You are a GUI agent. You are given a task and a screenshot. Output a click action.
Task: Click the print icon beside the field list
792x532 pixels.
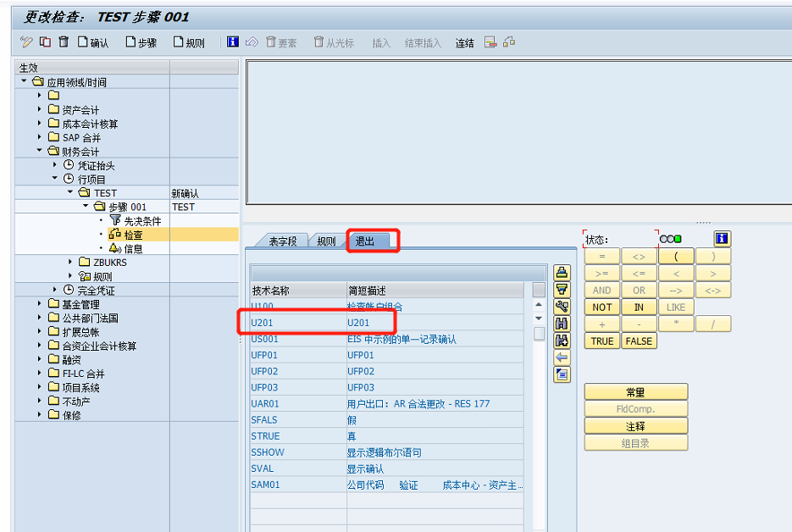(561, 274)
